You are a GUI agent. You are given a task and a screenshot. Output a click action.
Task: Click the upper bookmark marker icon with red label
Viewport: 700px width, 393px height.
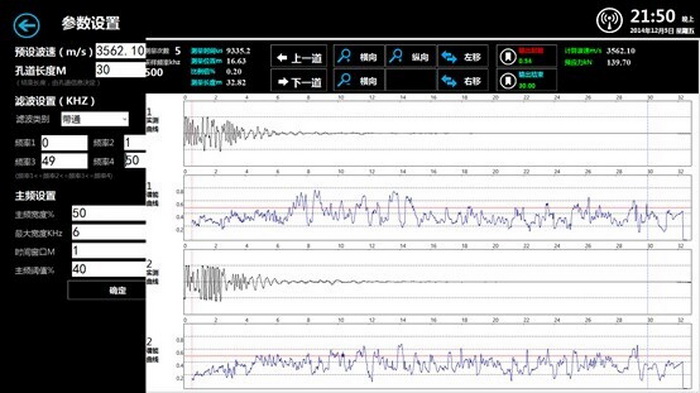pyautogui.click(x=508, y=57)
